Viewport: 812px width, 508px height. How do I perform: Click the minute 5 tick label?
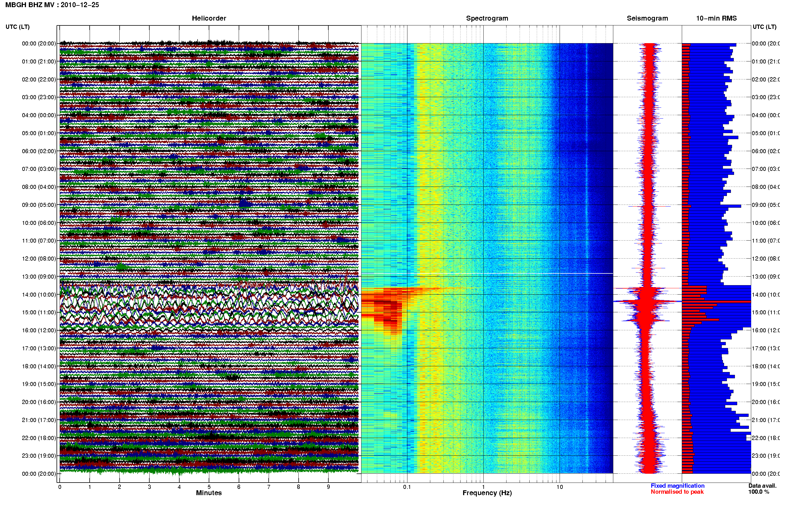[209, 487]
